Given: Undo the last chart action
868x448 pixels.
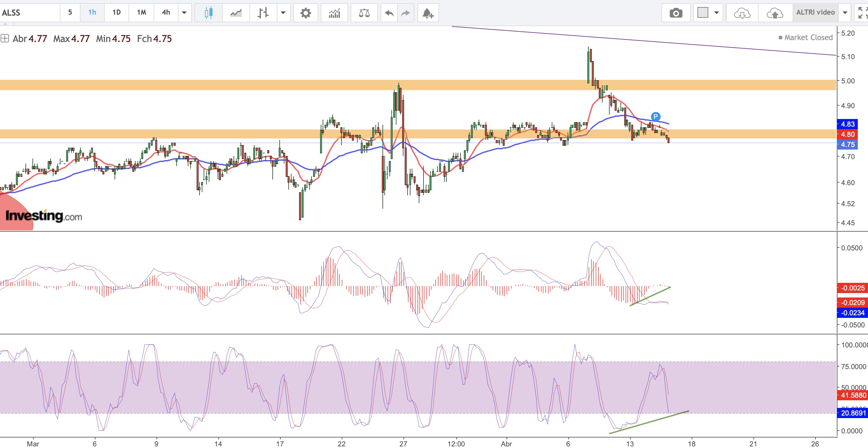Looking at the screenshot, I should pos(389,13).
